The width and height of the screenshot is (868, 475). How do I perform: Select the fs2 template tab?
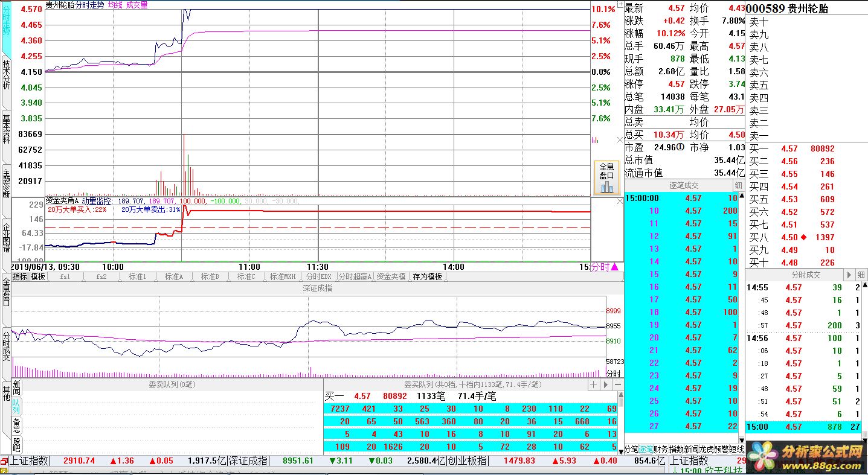[101, 276]
